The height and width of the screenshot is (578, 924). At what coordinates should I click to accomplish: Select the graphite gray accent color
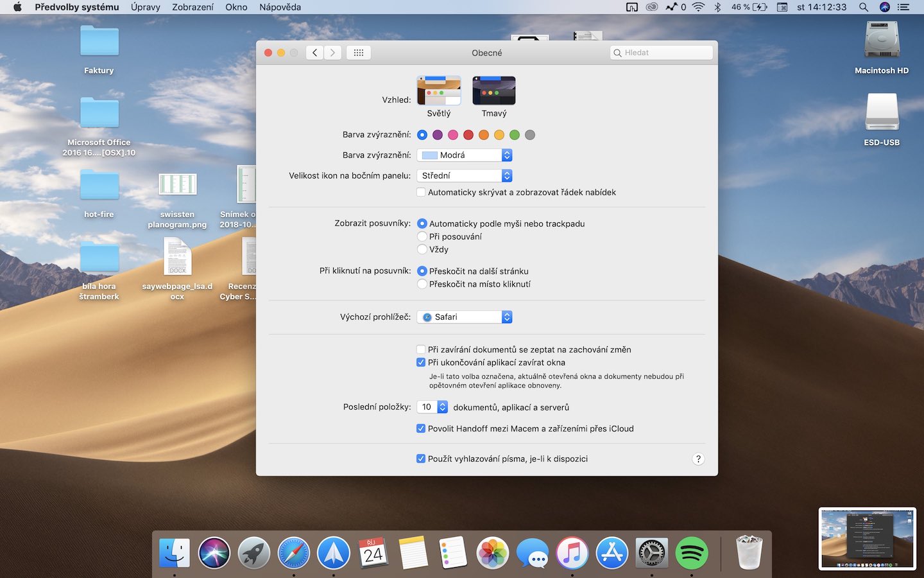(530, 135)
